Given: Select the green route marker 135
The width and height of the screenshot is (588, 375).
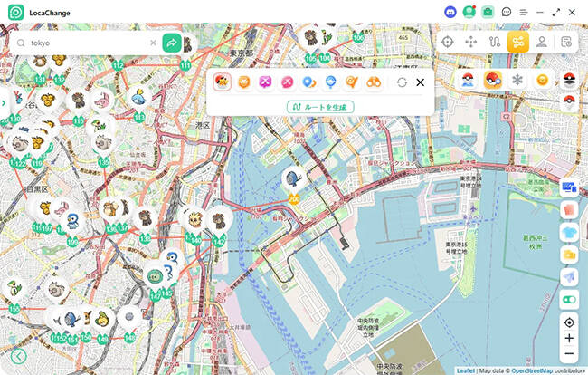Looking at the screenshot, I should [x=104, y=162].
